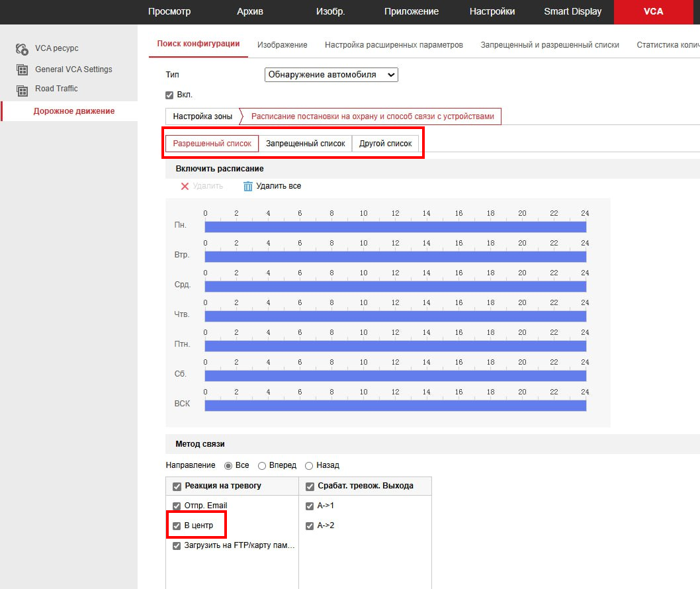The height and width of the screenshot is (589, 700).
Task: Click the red X icon beside Удалить
Action: click(x=185, y=187)
